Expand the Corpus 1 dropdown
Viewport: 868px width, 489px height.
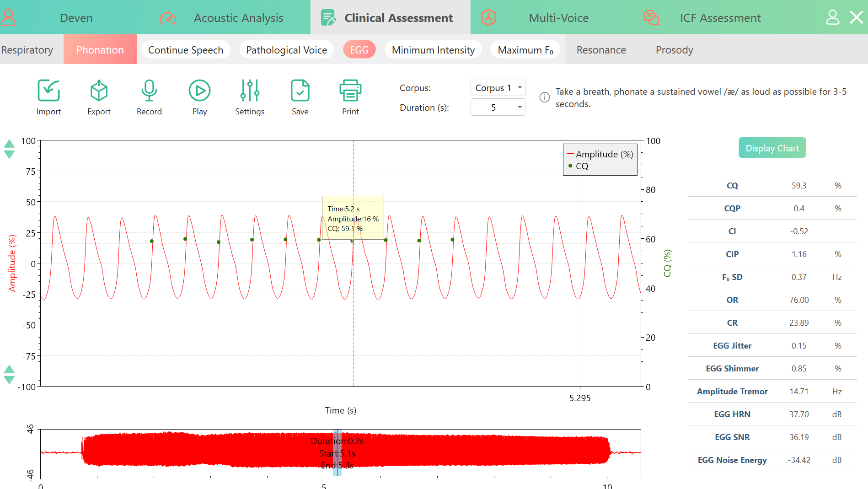(498, 88)
